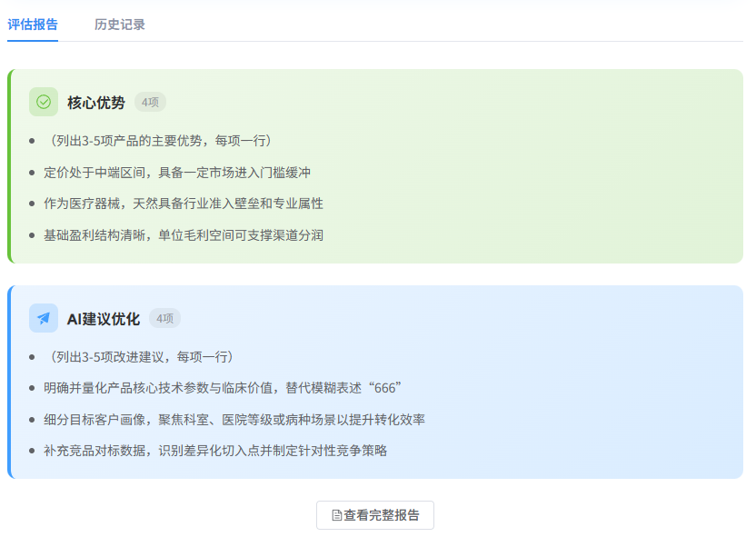
Task: Click the green left border of 核心优势 card
Action: 9,166
